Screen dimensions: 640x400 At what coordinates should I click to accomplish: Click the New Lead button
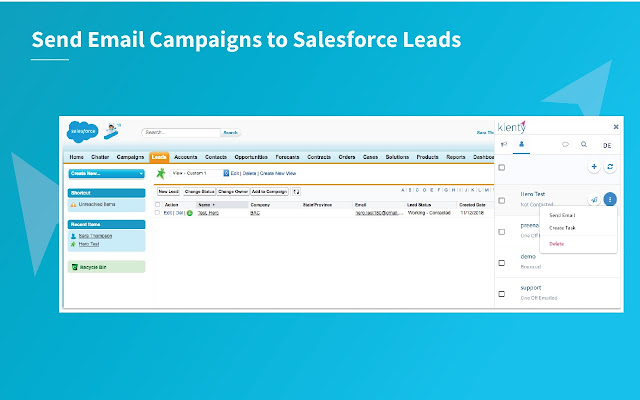coord(169,191)
